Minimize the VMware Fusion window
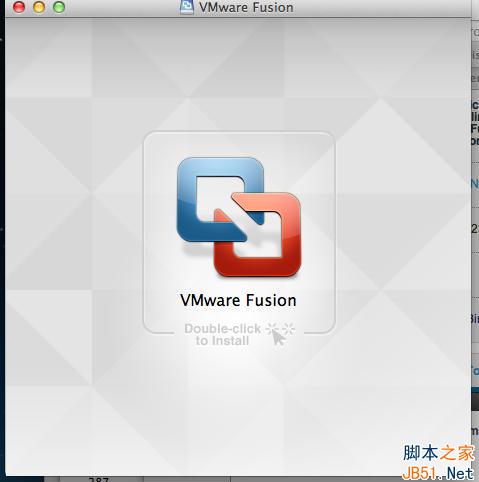Viewport: 479px width, 482px height. (39, 7)
